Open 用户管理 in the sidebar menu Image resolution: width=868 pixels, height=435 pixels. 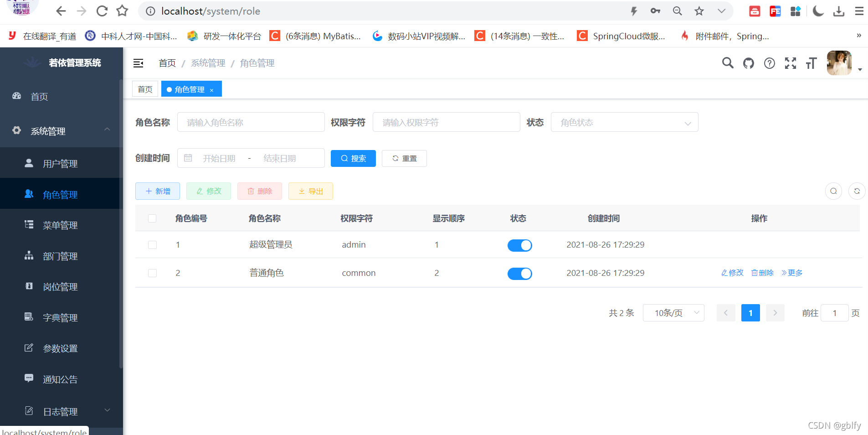60,163
